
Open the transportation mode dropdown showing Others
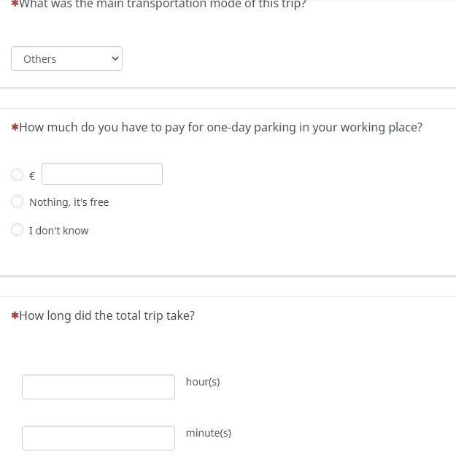tap(66, 58)
